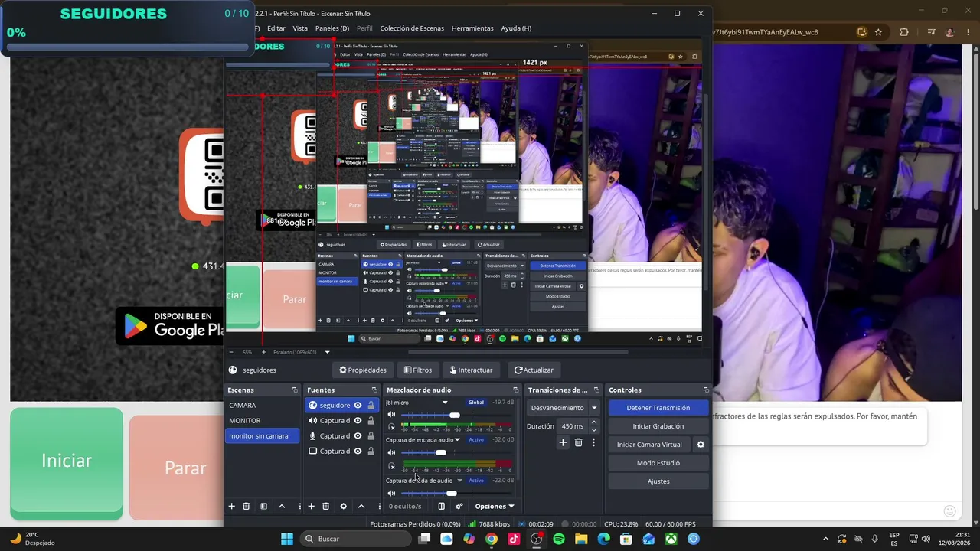Open Propiedades of the selected source
This screenshot has width=980, height=551.
363,370
